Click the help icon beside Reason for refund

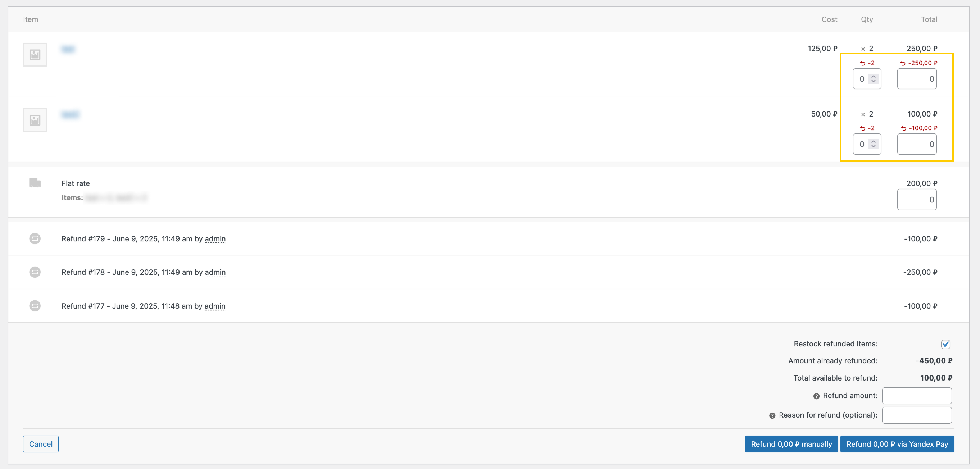pyautogui.click(x=772, y=415)
